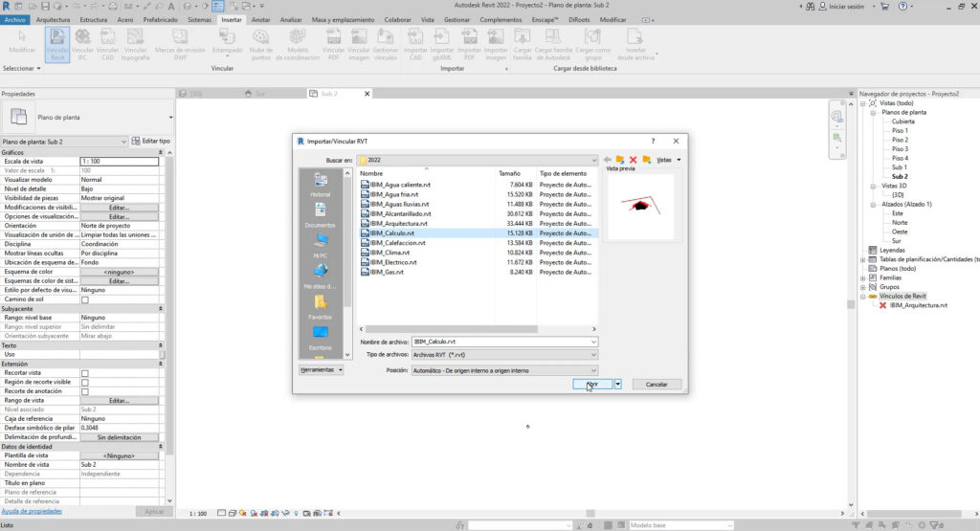Image resolution: width=980 pixels, height=531 pixels.
Task: Open the Posición dropdown
Action: (x=503, y=369)
